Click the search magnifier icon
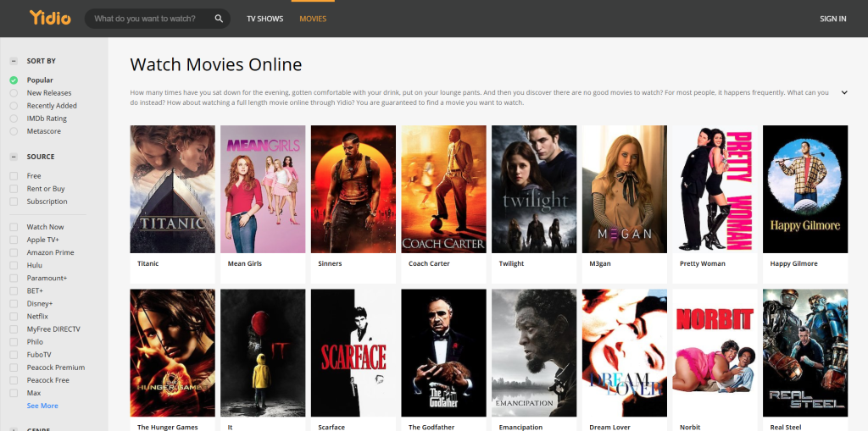This screenshot has height=431, width=868. coord(219,19)
